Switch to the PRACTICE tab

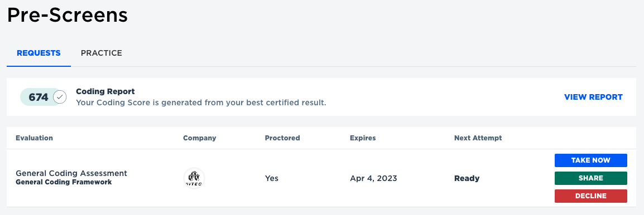click(x=102, y=53)
